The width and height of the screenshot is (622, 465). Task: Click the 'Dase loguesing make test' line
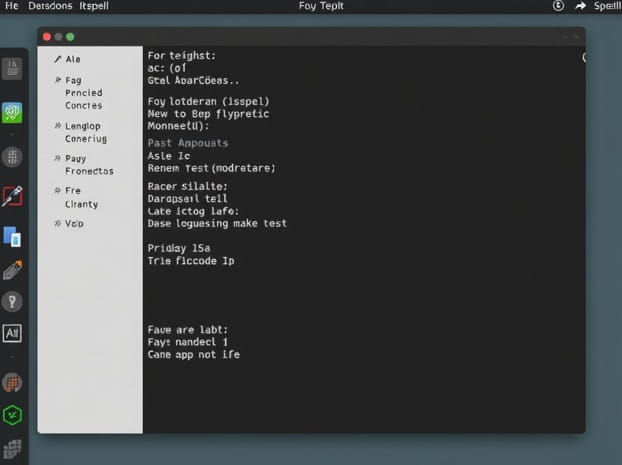pyautogui.click(x=217, y=224)
